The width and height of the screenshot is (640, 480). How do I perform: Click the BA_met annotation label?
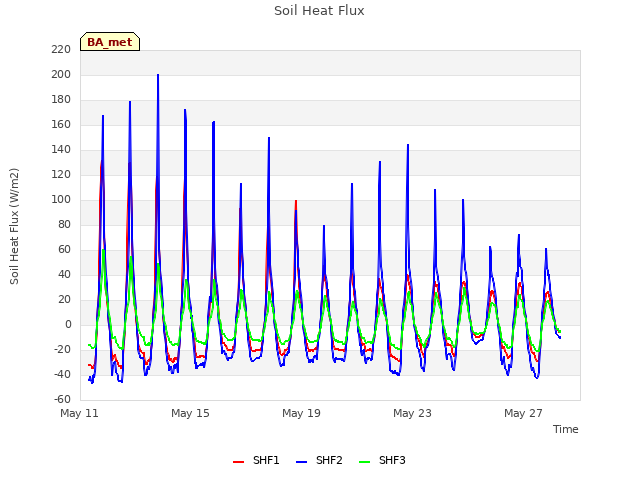pyautogui.click(x=110, y=42)
